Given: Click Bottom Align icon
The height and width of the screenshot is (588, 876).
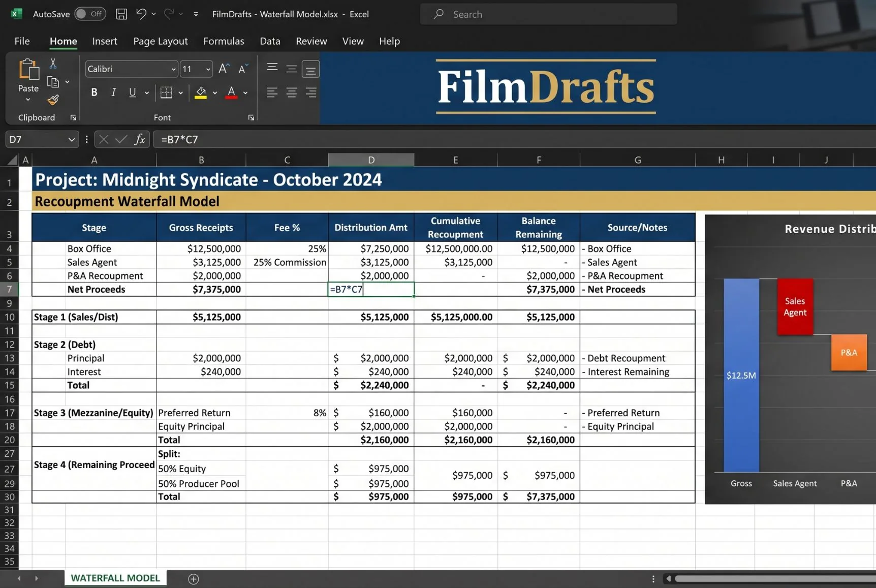Looking at the screenshot, I should (310, 69).
